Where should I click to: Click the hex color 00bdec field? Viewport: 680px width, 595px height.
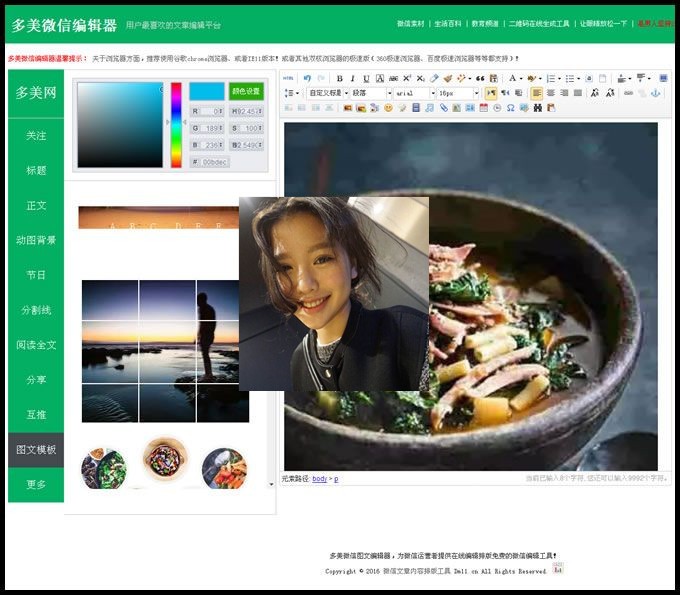tap(210, 162)
